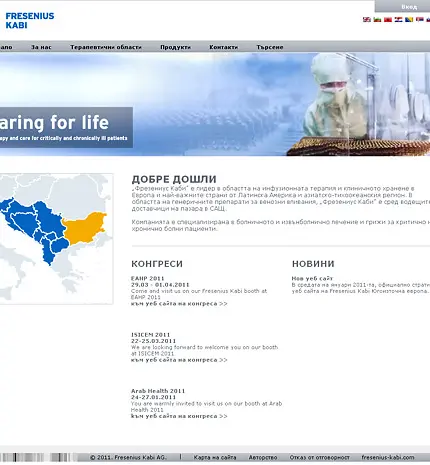Open the Авторство footer link
The width and height of the screenshot is (430, 465).
coord(263,457)
